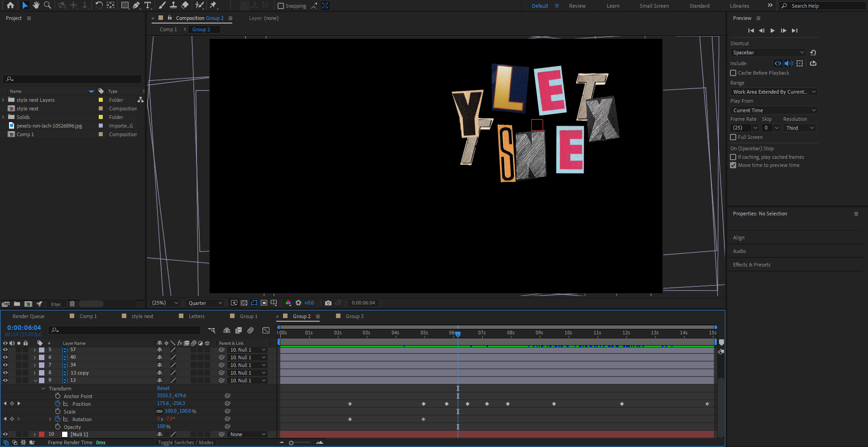This screenshot has width=868, height=447.
Task: Toggle the Rotation stopwatch on layer 13
Action: 58,419
